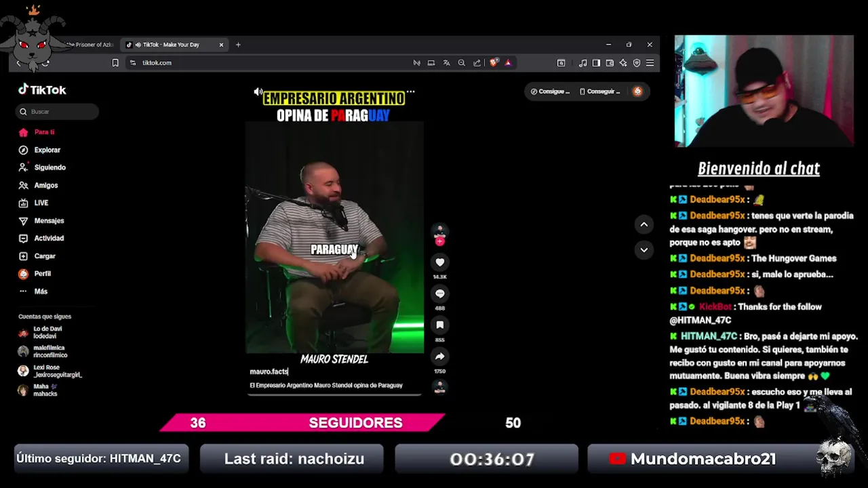Share the video with arrow icon
Image resolution: width=868 pixels, height=488 pixels.
coord(439,356)
